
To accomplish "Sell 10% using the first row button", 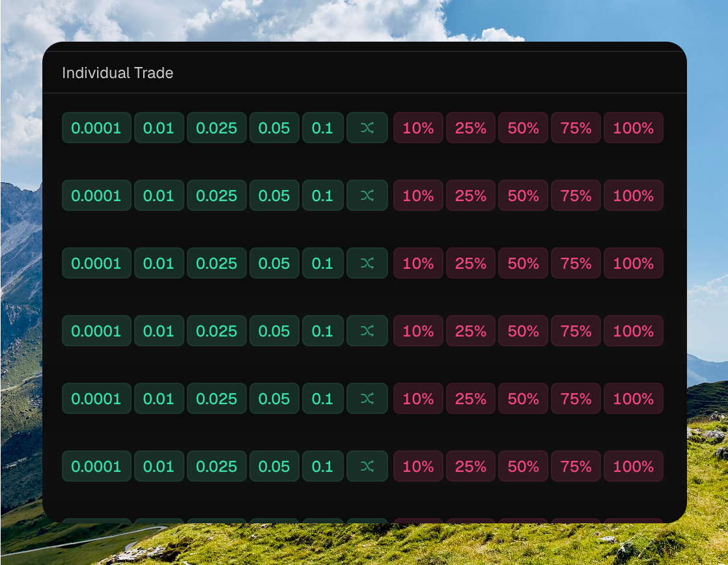I will pyautogui.click(x=418, y=128).
